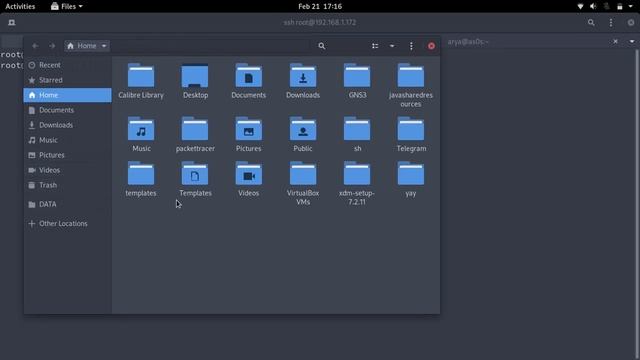Screen dimensions: 640x360
Task: Go forward with the forward arrow
Action: point(52,46)
